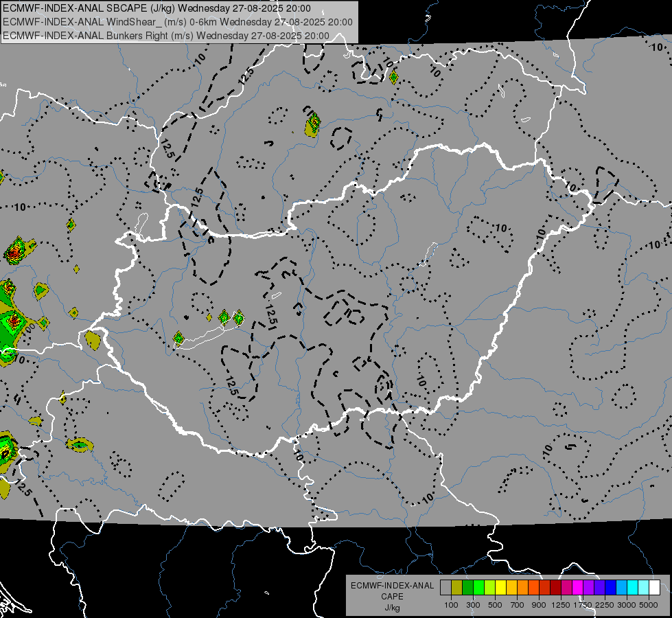Screen dimensions: 672x618
Task: Click the CAPE label in the legend
Action: click(x=393, y=597)
